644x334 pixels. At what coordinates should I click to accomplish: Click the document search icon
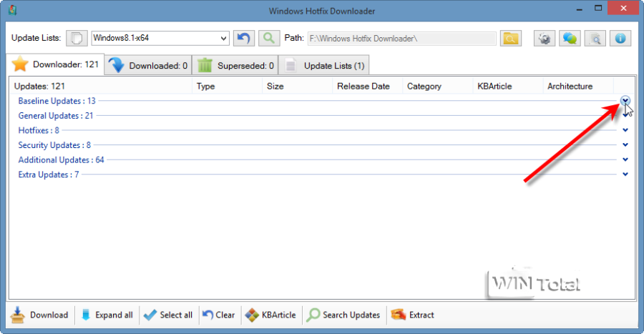click(x=595, y=38)
